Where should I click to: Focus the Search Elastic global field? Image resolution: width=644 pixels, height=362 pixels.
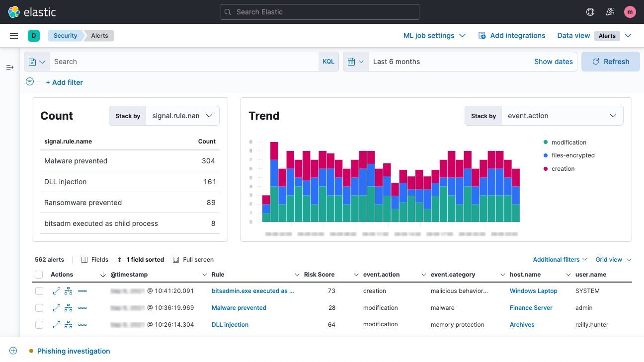320,12
